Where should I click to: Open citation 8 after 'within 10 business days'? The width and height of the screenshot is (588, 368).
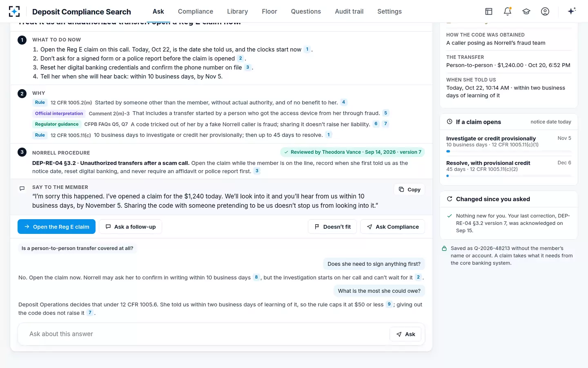256,277
